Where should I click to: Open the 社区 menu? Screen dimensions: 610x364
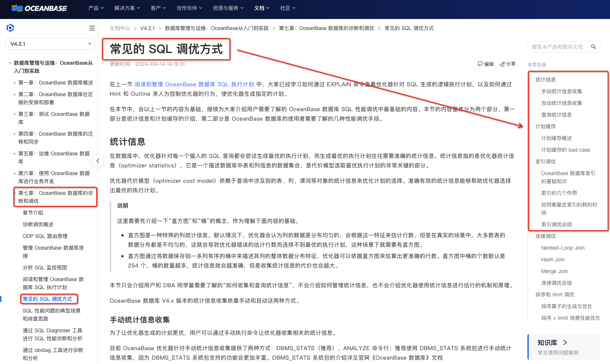pyautogui.click(x=287, y=8)
